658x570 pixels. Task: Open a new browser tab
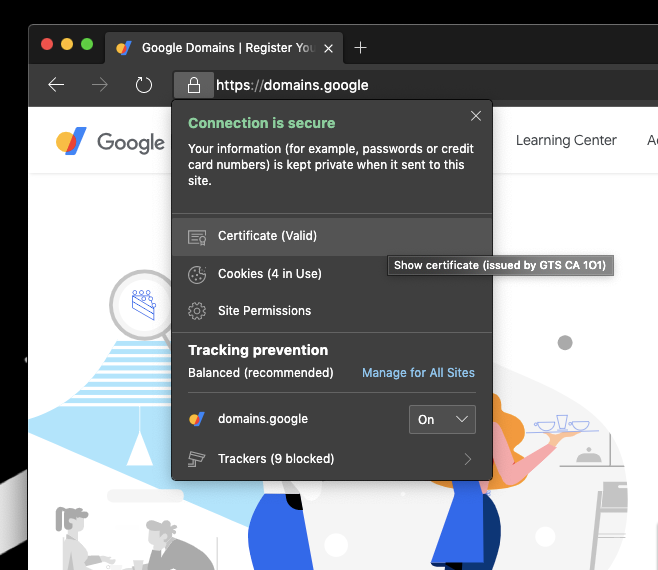click(x=361, y=47)
